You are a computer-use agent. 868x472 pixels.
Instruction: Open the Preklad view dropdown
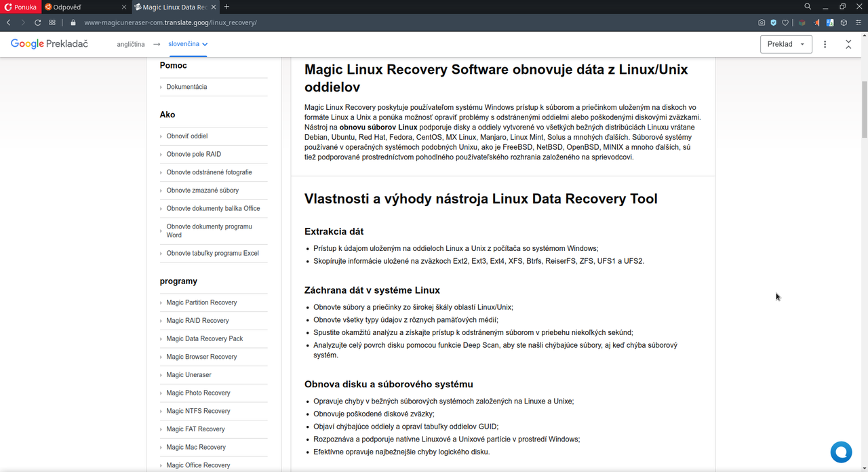pos(786,44)
